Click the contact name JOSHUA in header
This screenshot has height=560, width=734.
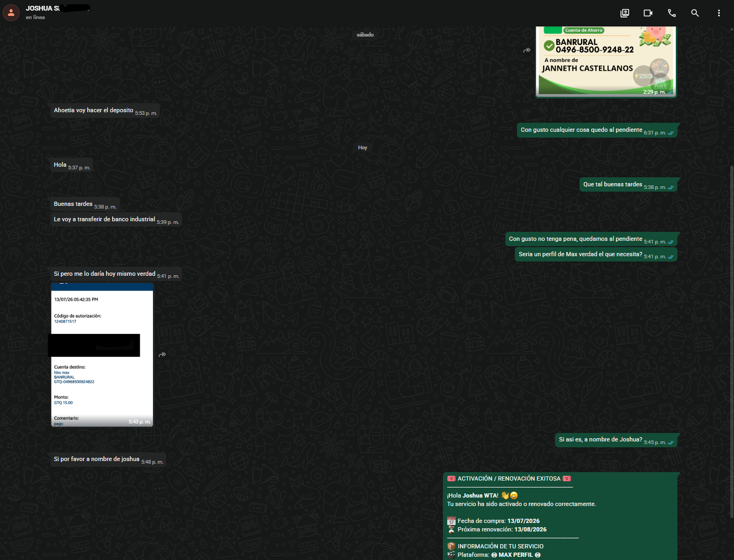(58, 8)
